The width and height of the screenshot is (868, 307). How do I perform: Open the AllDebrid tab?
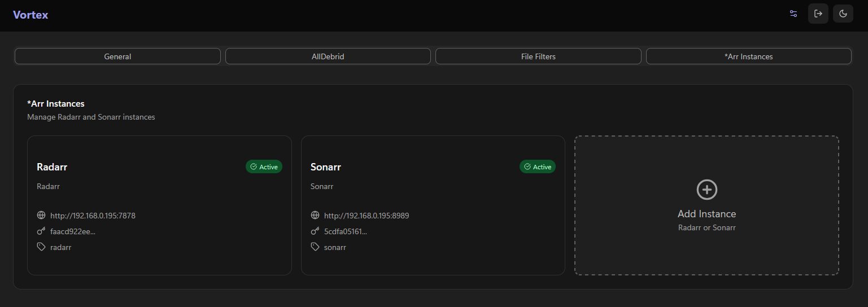[x=328, y=56]
